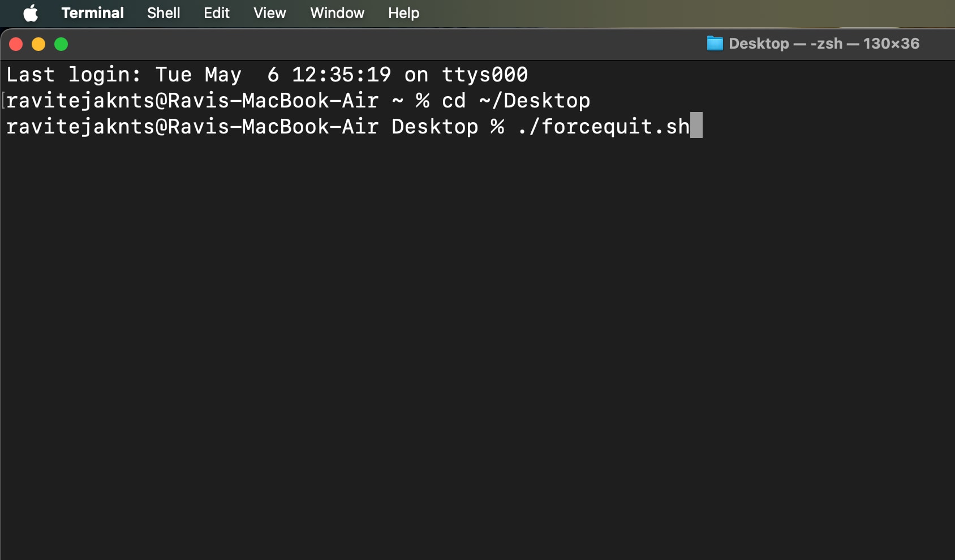The width and height of the screenshot is (955, 560).
Task: Click the percent prompt symbol on the Desktop line
Action: [x=497, y=126]
